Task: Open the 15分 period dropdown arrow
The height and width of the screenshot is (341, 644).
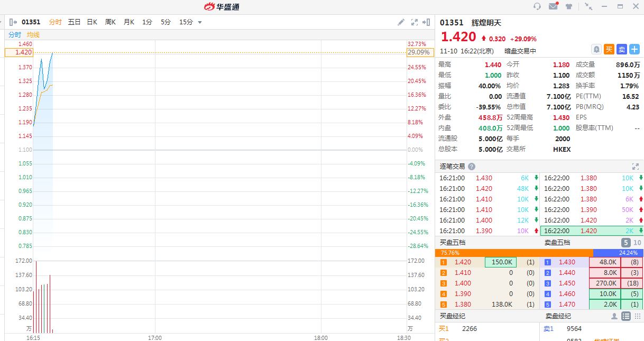Action: [200, 22]
